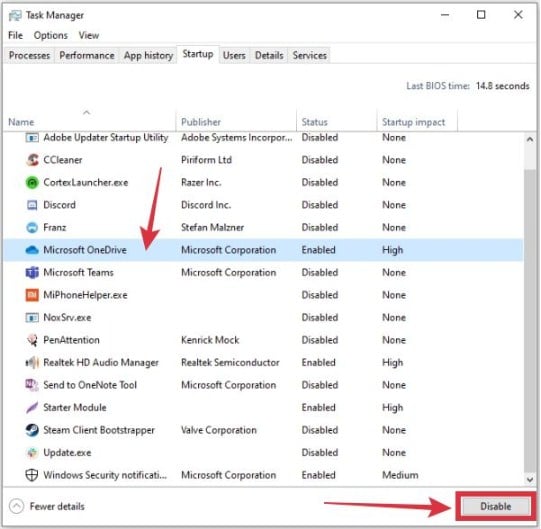Click the Microsoft OneDrive cloud icon
This screenshot has height=529, width=541.
click(x=32, y=250)
